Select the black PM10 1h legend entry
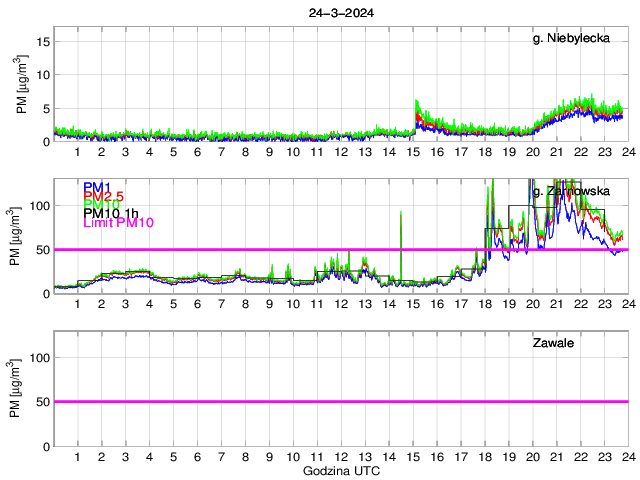This screenshot has height=480, width=640. [111, 213]
